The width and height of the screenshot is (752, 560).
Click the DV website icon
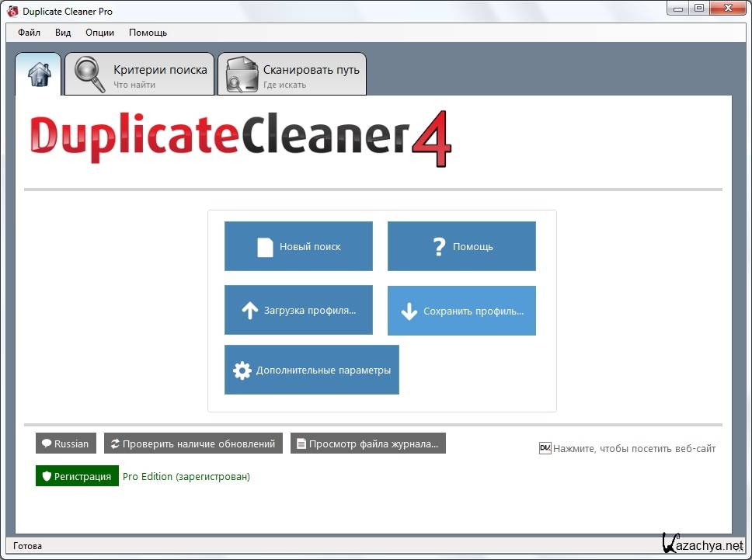tap(545, 448)
